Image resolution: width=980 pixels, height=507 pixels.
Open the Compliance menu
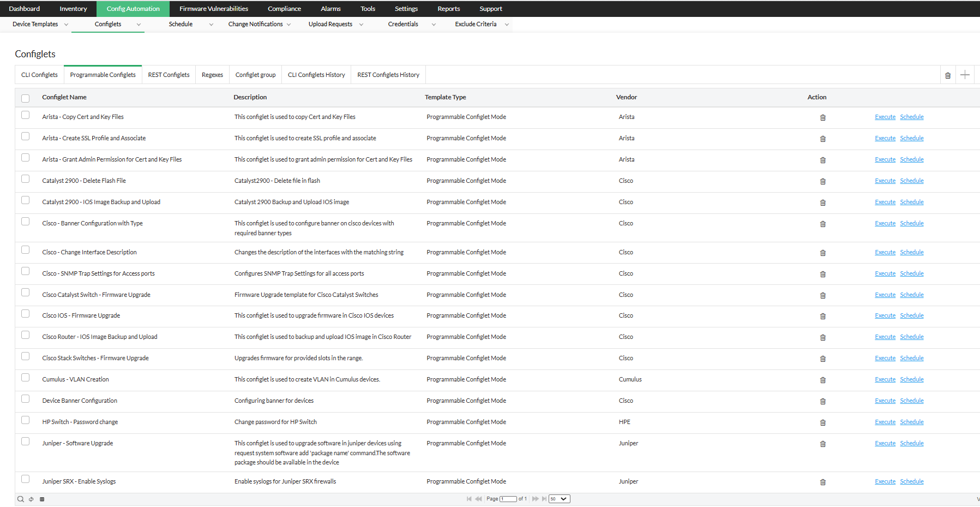pyautogui.click(x=284, y=8)
